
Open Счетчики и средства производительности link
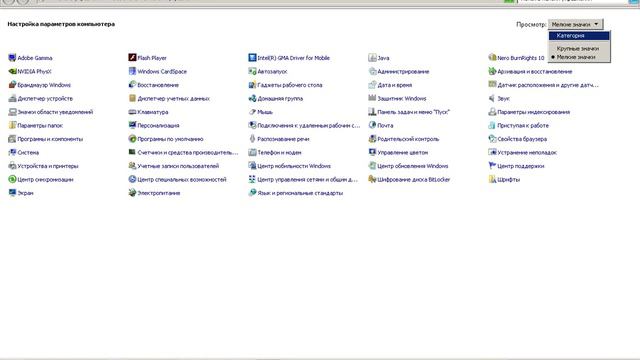[188, 152]
